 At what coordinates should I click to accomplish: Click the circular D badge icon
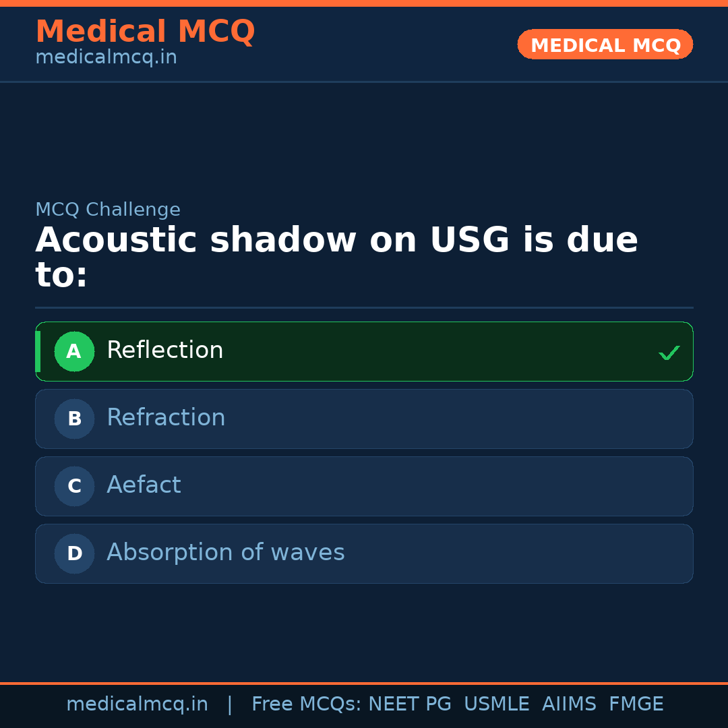[74, 553]
